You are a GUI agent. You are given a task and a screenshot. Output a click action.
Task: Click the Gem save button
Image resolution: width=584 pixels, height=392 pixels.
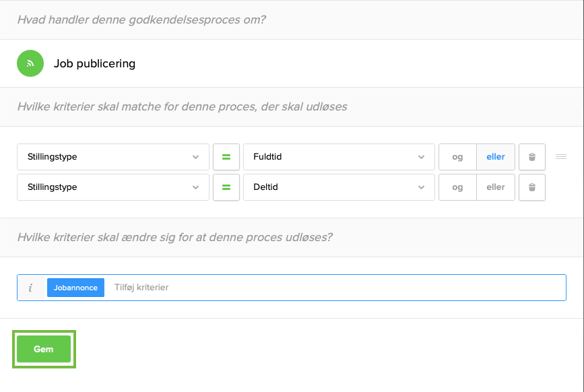pos(44,350)
